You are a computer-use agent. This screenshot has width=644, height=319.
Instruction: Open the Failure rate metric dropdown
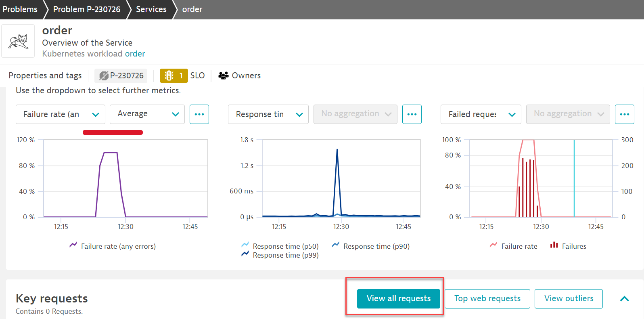(x=61, y=114)
